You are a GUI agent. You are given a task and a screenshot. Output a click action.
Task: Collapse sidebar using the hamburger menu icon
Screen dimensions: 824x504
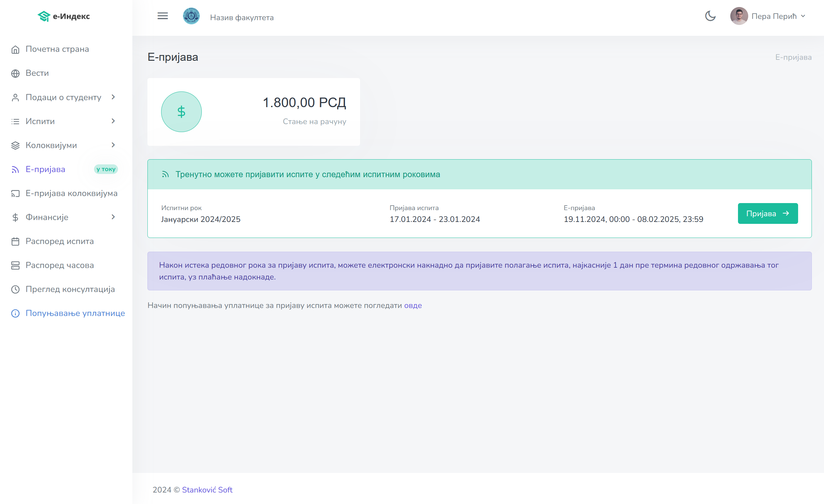pos(162,16)
